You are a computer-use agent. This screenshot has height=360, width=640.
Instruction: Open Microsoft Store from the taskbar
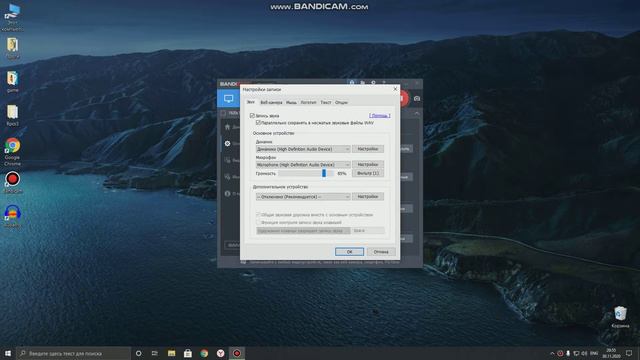coord(188,353)
